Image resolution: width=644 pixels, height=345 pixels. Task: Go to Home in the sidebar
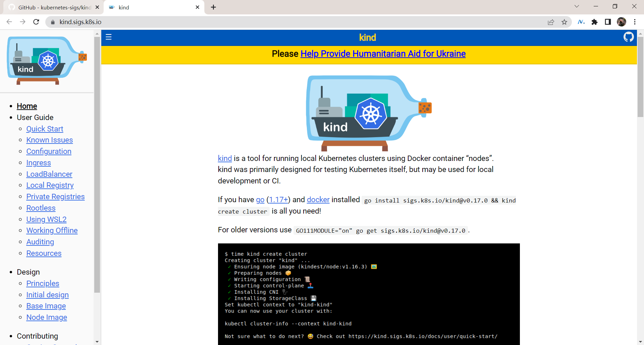(27, 106)
